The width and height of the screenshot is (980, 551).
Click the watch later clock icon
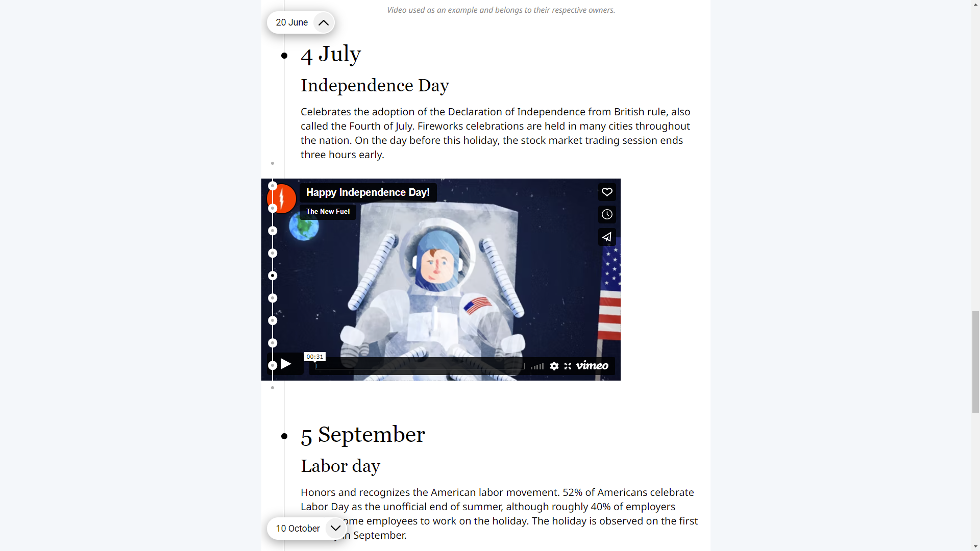[607, 215]
